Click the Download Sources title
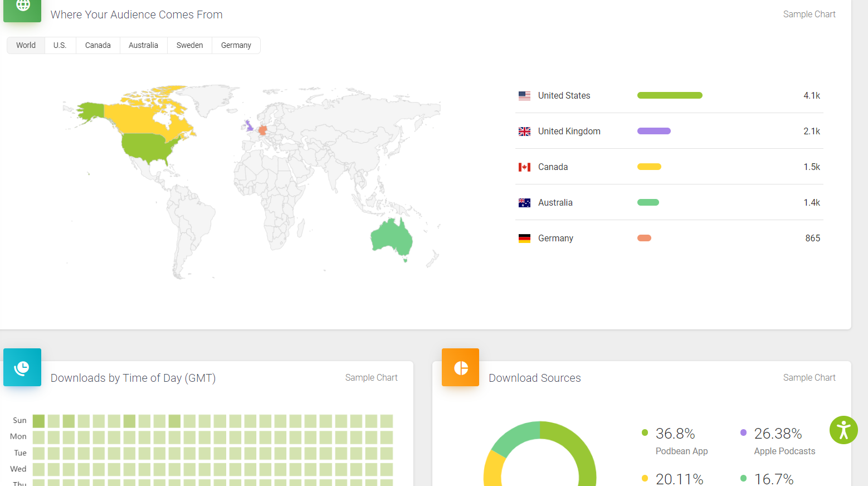Screen dimensions: 868x486 click(x=535, y=378)
